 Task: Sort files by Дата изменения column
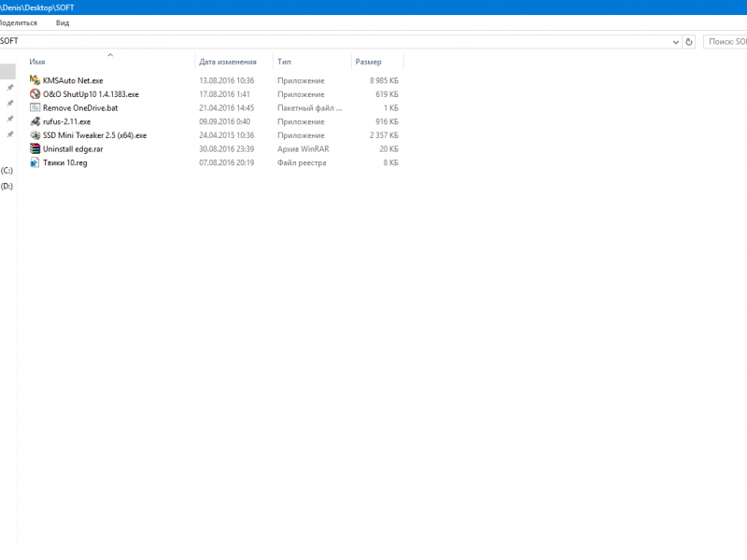228,62
